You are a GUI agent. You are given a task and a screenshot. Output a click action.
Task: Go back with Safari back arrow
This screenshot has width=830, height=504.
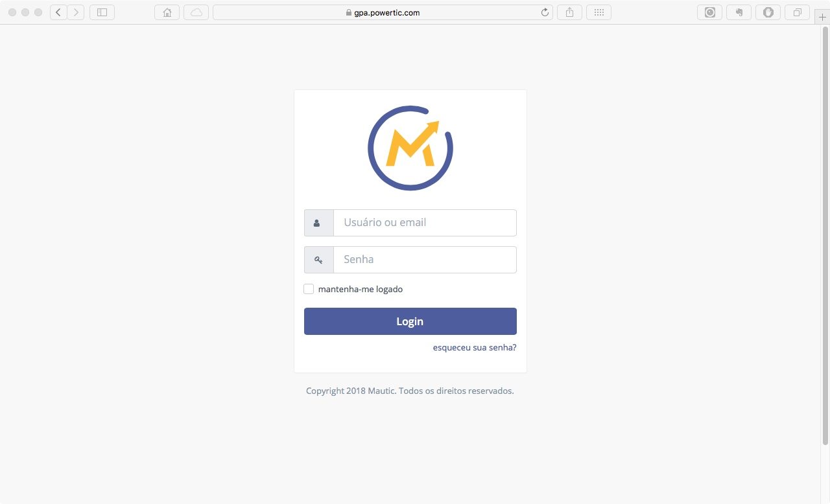(58, 12)
